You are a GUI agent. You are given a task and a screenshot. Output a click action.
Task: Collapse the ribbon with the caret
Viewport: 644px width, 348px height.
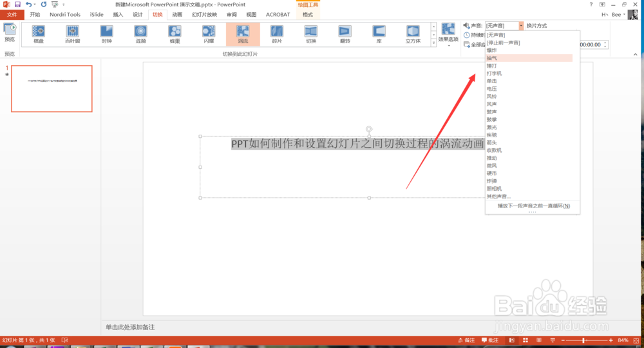[x=636, y=54]
